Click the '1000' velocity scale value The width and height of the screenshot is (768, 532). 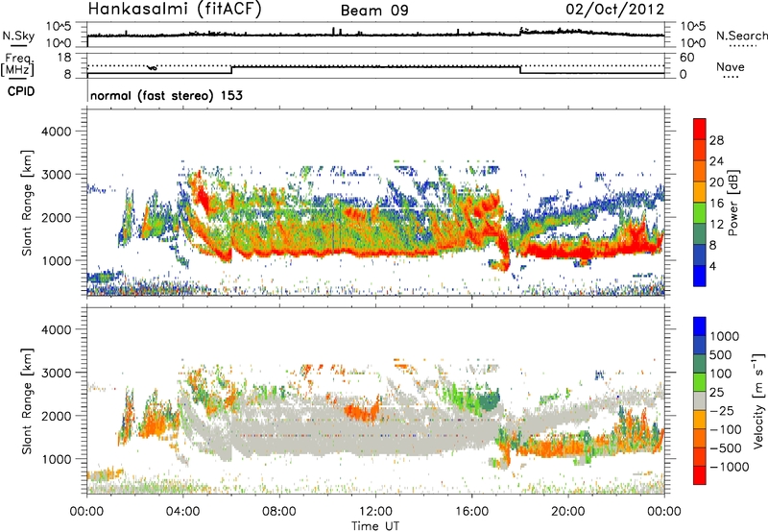tap(725, 336)
